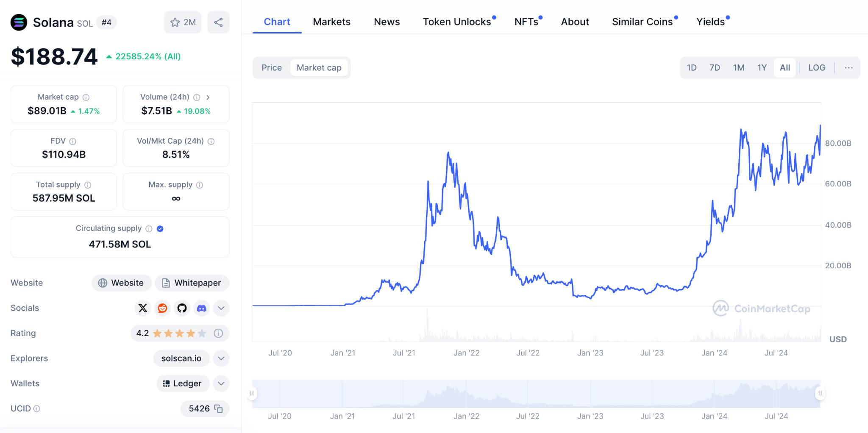
Task: Click the Solana logo icon
Action: 19,22
